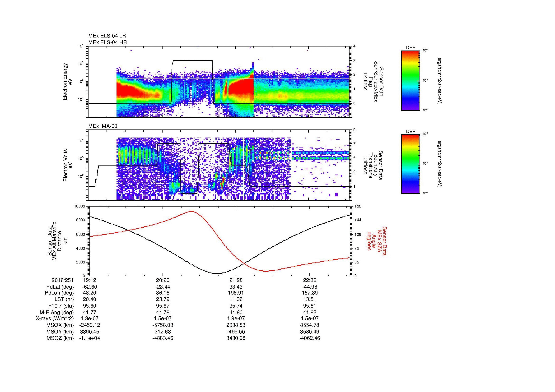555x392 pixels.
Task: Click the 'MEx ELS-04 LR' title
Action: click(107, 36)
